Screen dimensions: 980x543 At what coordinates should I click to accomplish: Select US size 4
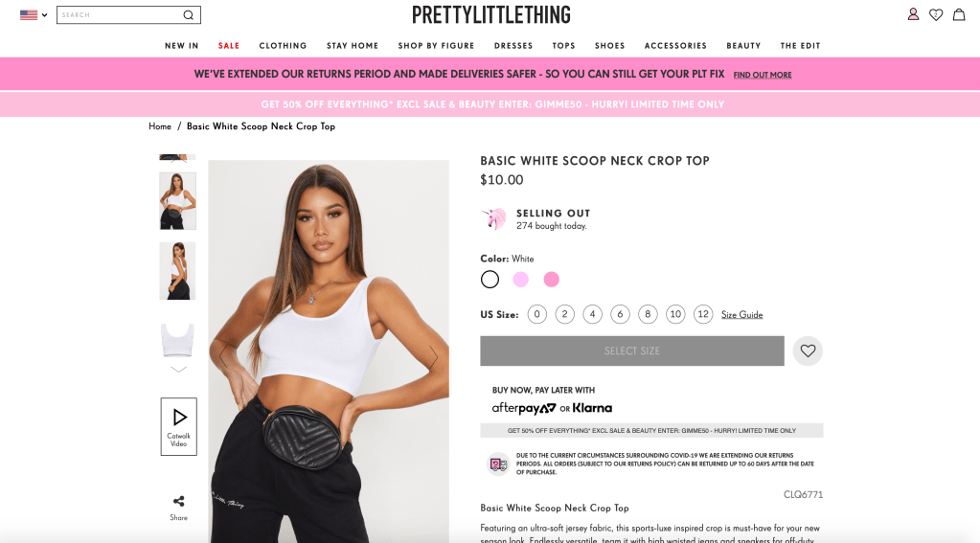[592, 314]
